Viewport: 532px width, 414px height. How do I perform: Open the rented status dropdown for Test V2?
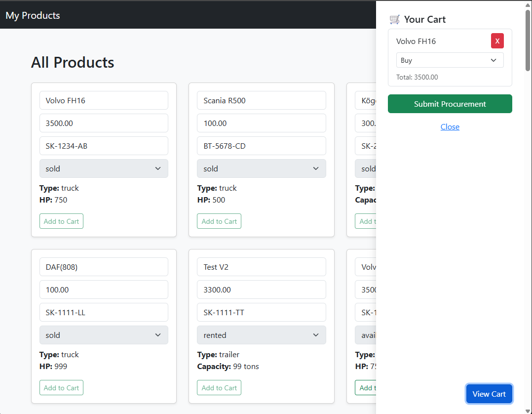click(x=261, y=335)
